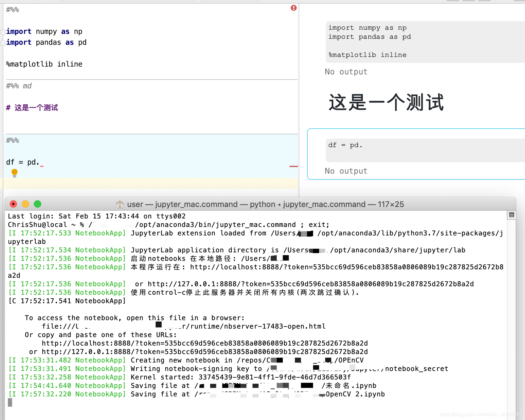This screenshot has height=420, width=525.
Task: Click the yellow lightbulb intention icon
Action: tap(14, 173)
